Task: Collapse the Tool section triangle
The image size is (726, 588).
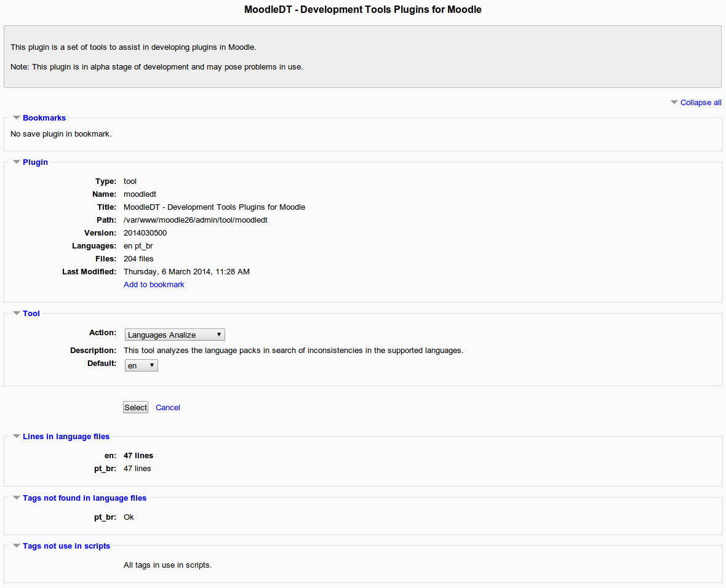Action: [x=16, y=312]
